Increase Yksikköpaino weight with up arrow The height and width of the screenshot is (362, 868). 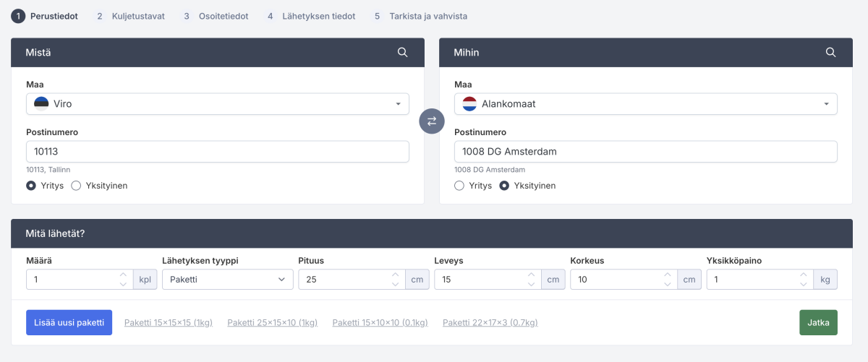(x=803, y=275)
